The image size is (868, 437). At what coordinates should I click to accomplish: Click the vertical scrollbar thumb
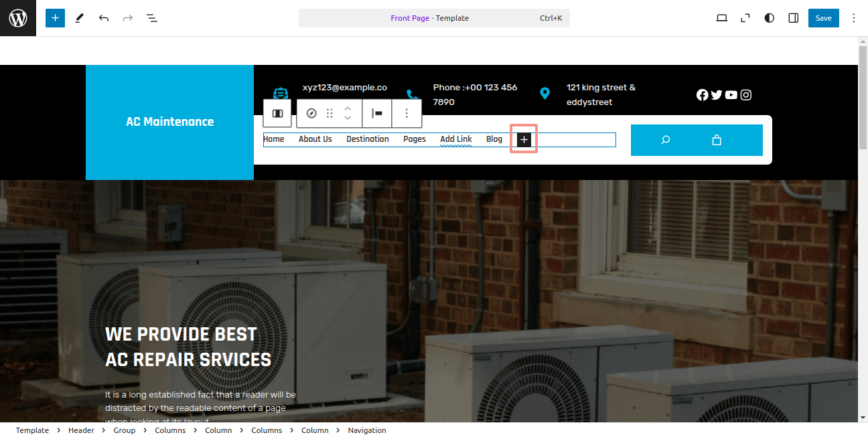(863, 98)
